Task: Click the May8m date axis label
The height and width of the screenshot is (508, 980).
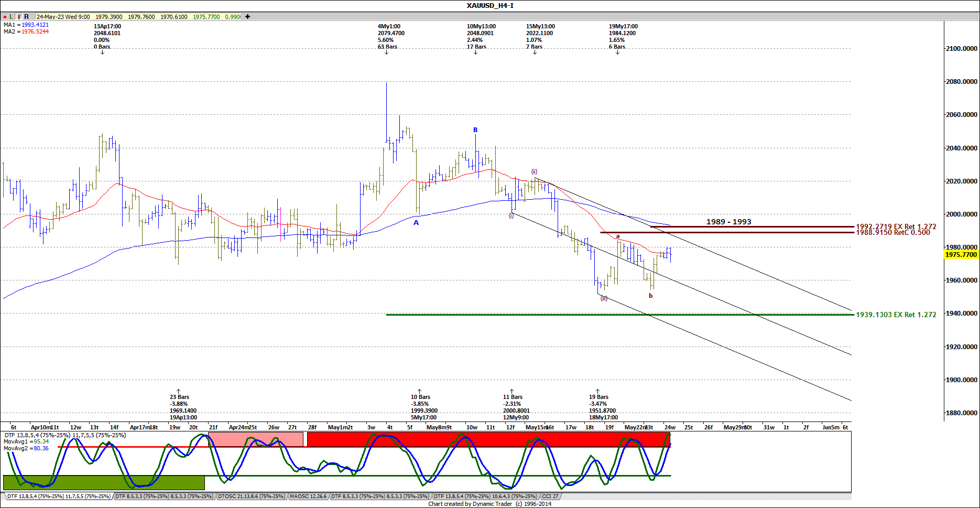Action: tap(436, 427)
